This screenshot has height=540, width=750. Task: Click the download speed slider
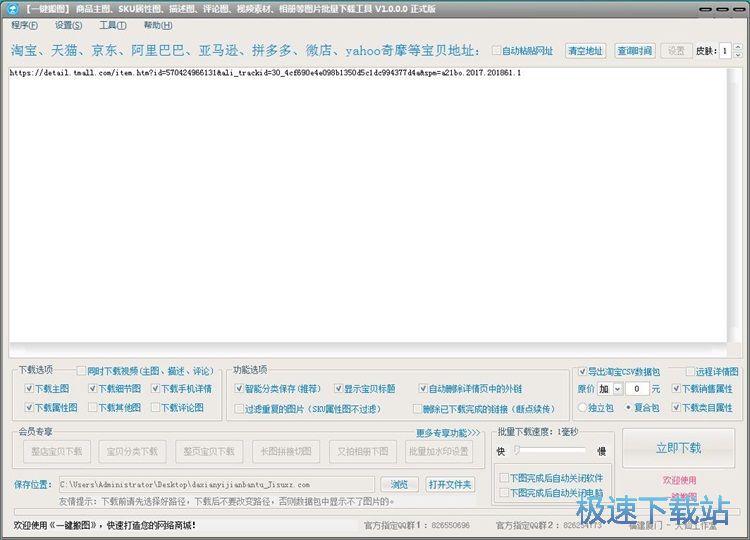[552, 451]
